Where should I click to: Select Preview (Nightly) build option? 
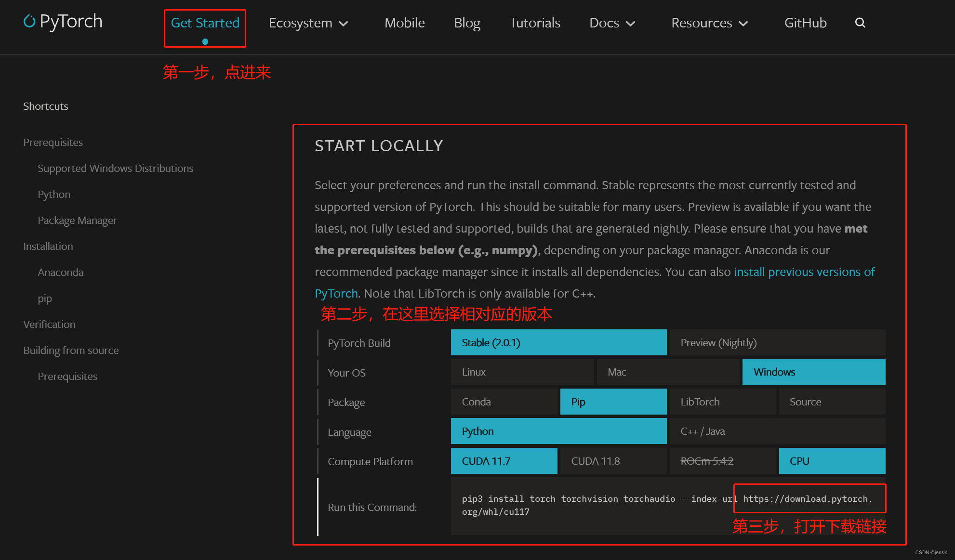point(777,343)
